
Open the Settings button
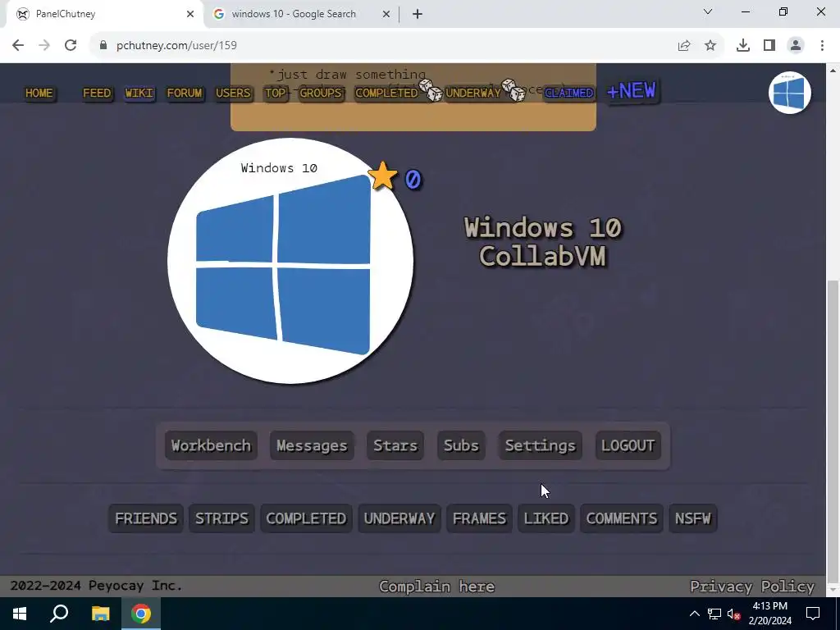tap(541, 445)
